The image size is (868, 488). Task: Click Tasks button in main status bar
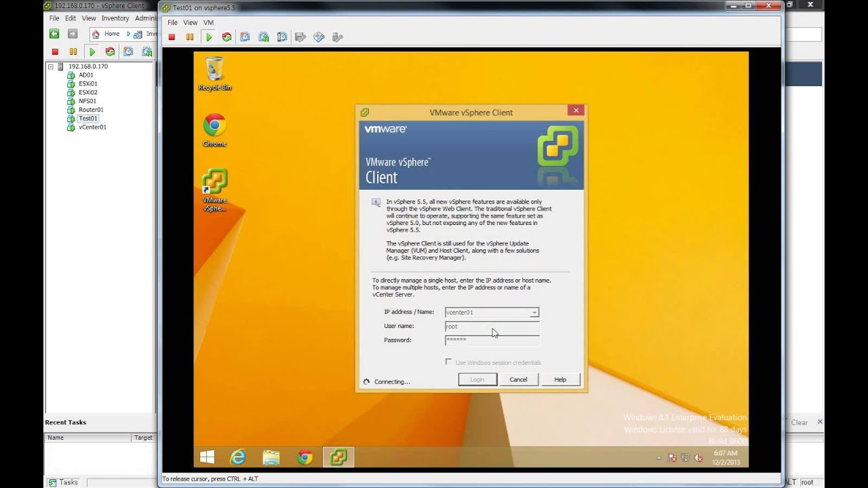coord(64,483)
